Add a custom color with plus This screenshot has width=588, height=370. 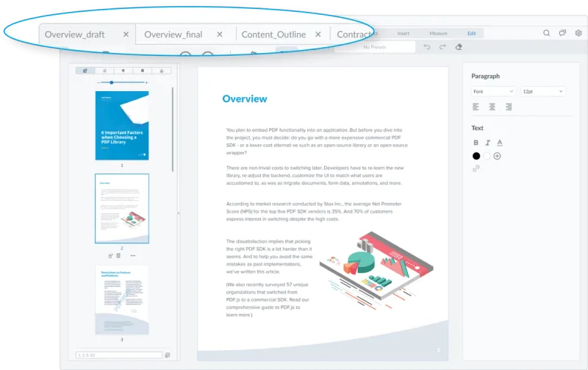pyautogui.click(x=498, y=156)
